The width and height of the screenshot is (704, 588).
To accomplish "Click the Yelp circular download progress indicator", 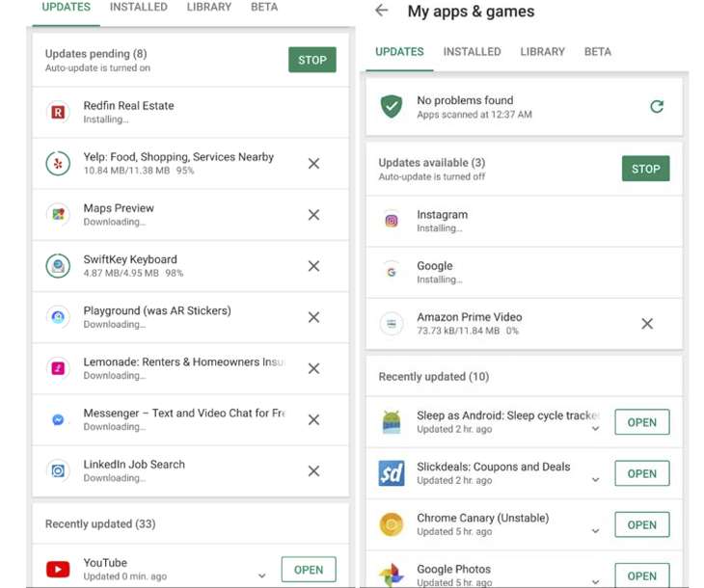I will tap(58, 163).
